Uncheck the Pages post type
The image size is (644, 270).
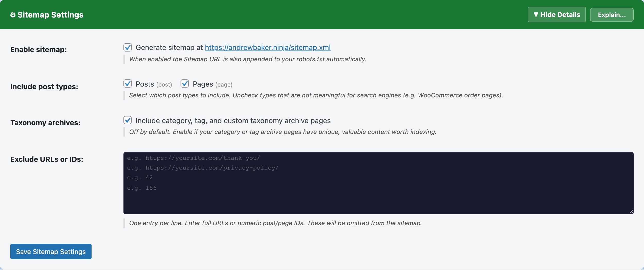[x=185, y=84]
